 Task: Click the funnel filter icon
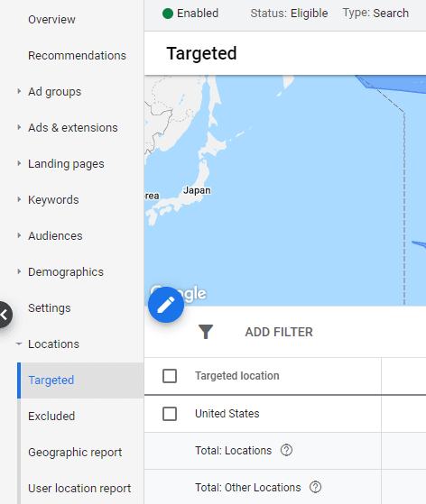206,332
